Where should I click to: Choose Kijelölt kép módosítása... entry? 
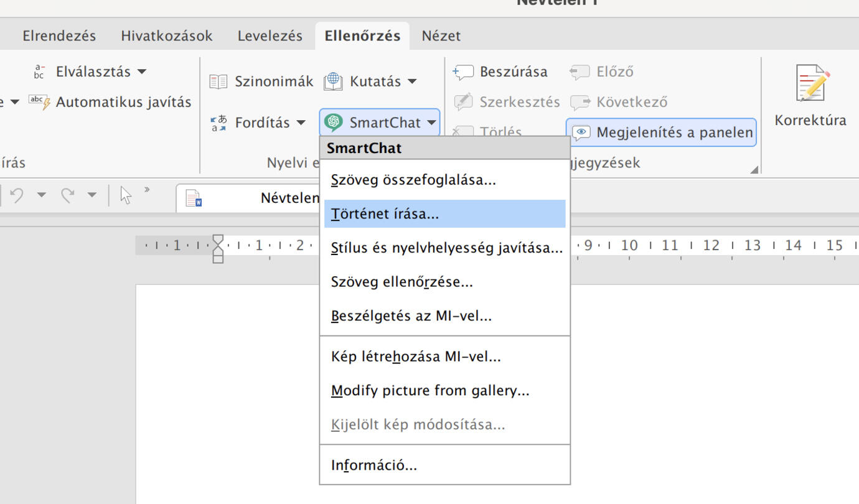(x=445, y=424)
